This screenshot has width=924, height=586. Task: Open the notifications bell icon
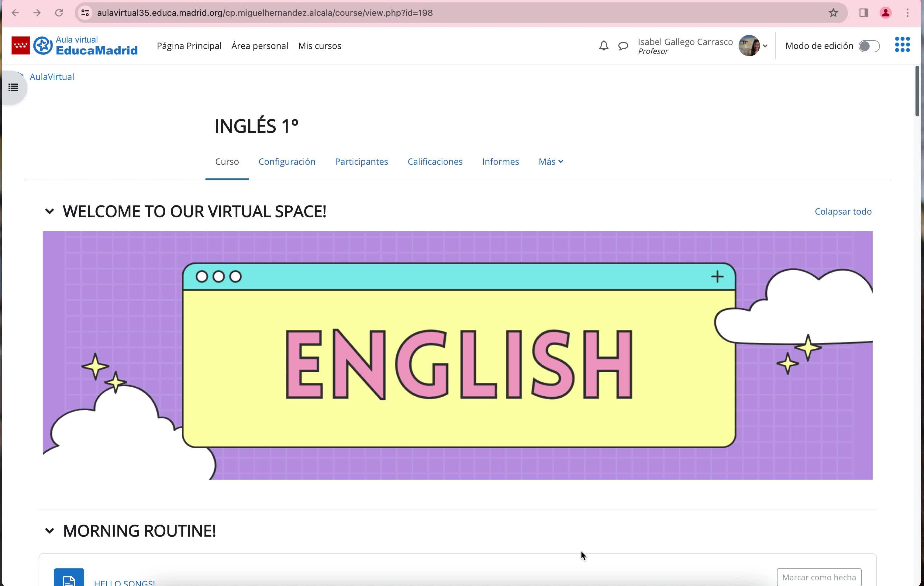(x=604, y=46)
